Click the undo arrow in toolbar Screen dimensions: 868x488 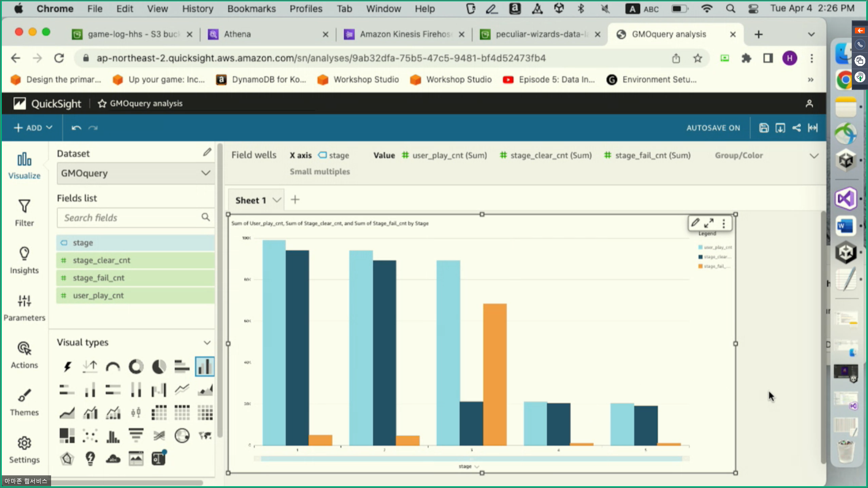(x=76, y=128)
